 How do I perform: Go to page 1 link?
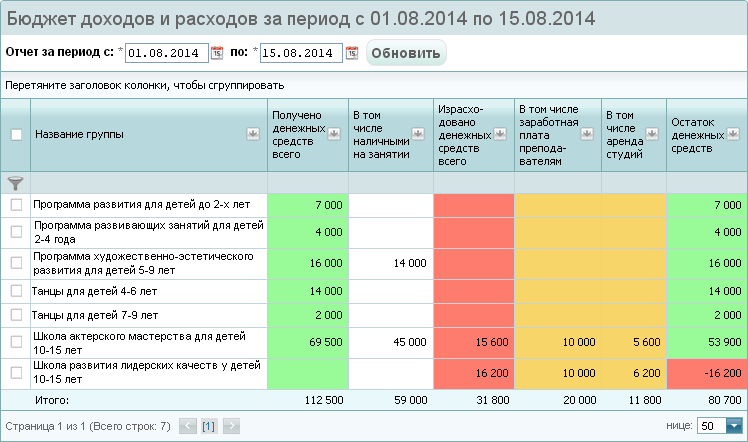point(208,426)
